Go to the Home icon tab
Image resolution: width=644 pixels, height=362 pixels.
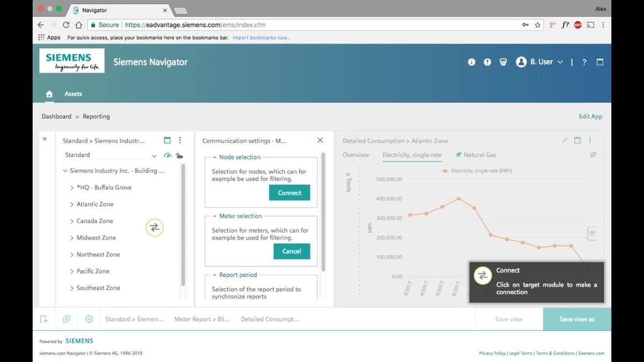click(x=49, y=94)
